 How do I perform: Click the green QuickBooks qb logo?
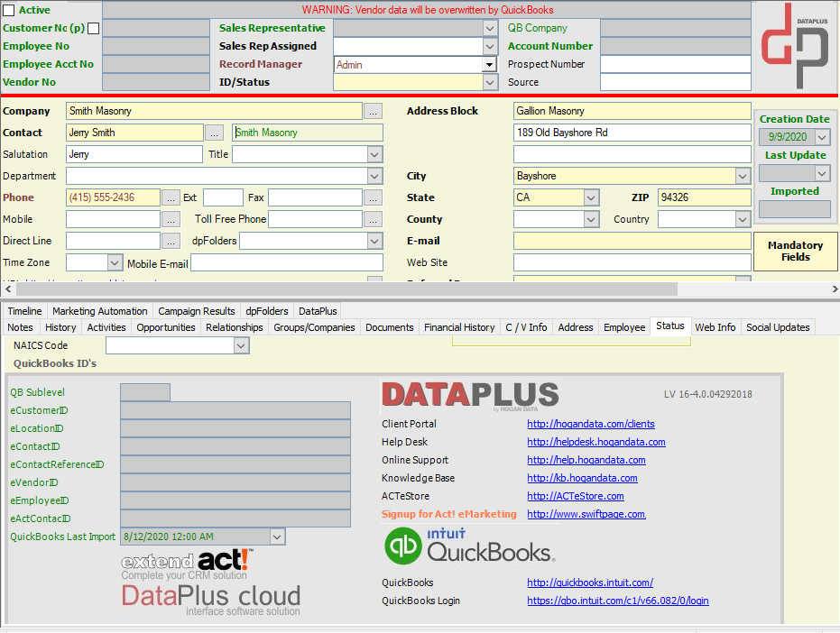[403, 546]
